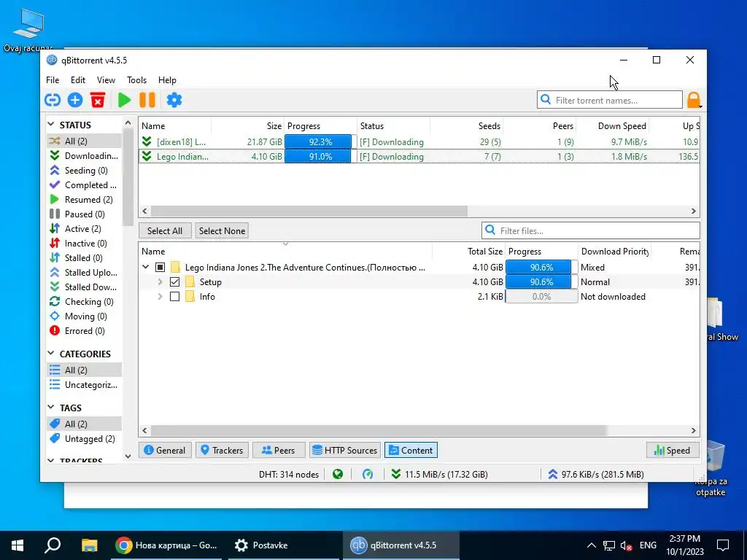Open the File menu
Viewport: 747px width, 560px height.
[x=53, y=80]
